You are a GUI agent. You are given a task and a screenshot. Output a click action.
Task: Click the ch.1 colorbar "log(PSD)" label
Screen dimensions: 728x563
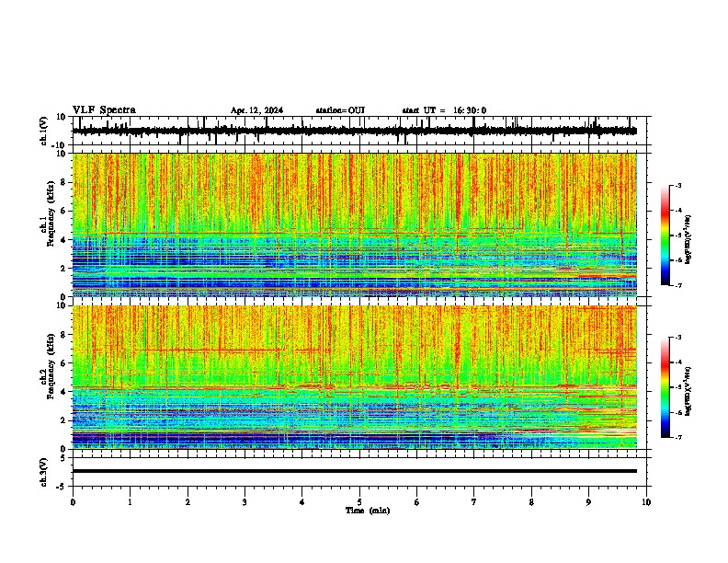tap(688, 240)
